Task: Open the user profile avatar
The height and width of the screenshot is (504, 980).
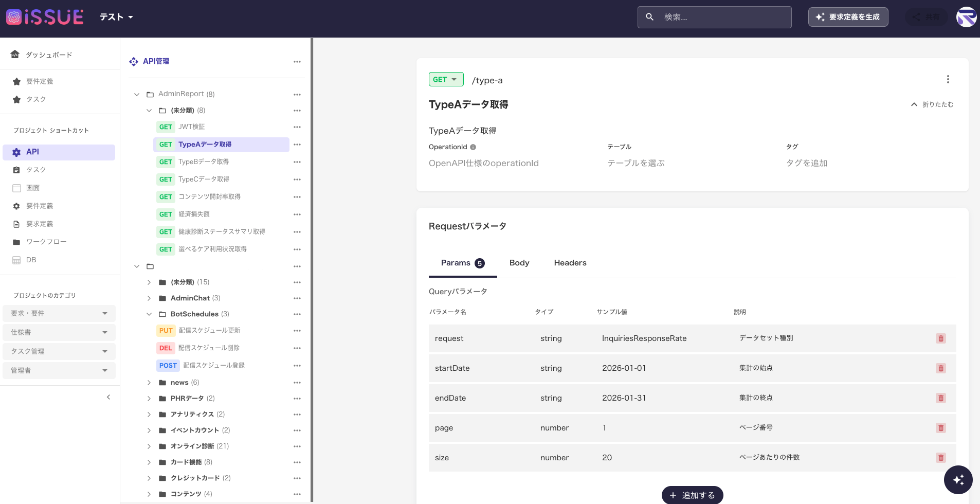Action: (966, 17)
